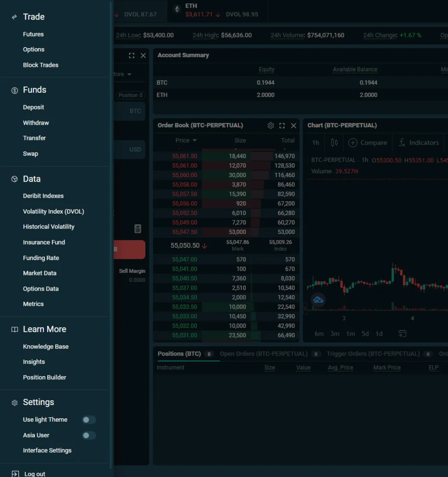448x477 pixels.
Task: Open the Options menu item
Action: coord(34,49)
